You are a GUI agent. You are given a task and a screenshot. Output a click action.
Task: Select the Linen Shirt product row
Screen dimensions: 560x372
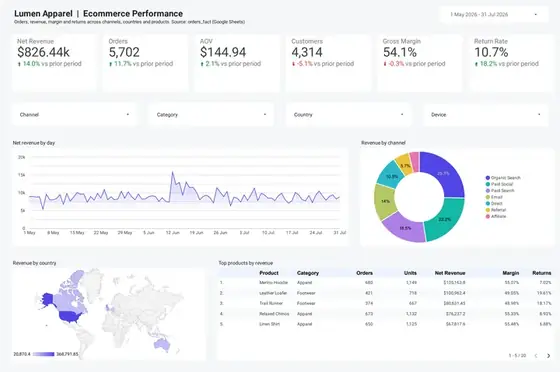point(385,324)
